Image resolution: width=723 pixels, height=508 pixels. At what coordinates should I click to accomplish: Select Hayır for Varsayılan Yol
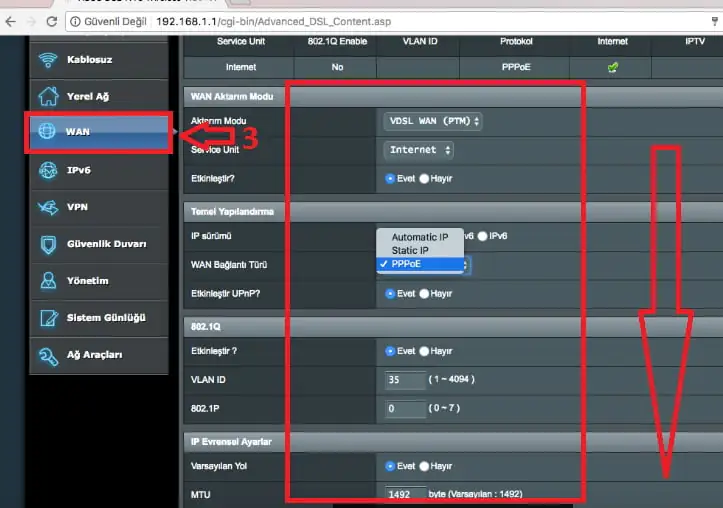[424, 466]
